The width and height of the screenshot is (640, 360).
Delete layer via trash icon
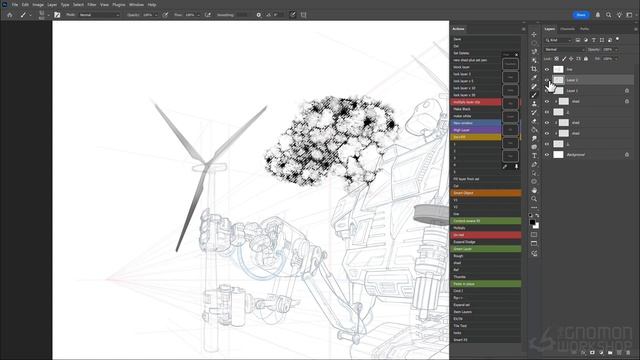[x=628, y=352]
